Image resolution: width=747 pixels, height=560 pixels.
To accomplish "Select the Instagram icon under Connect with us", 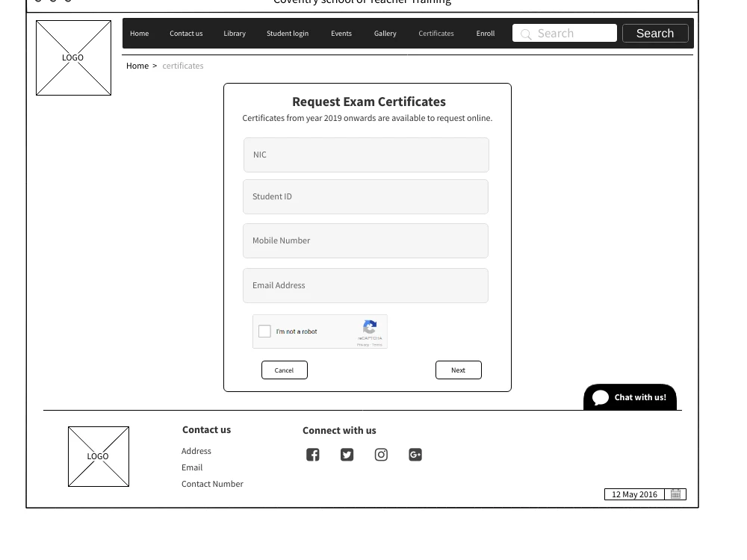I will click(x=381, y=454).
